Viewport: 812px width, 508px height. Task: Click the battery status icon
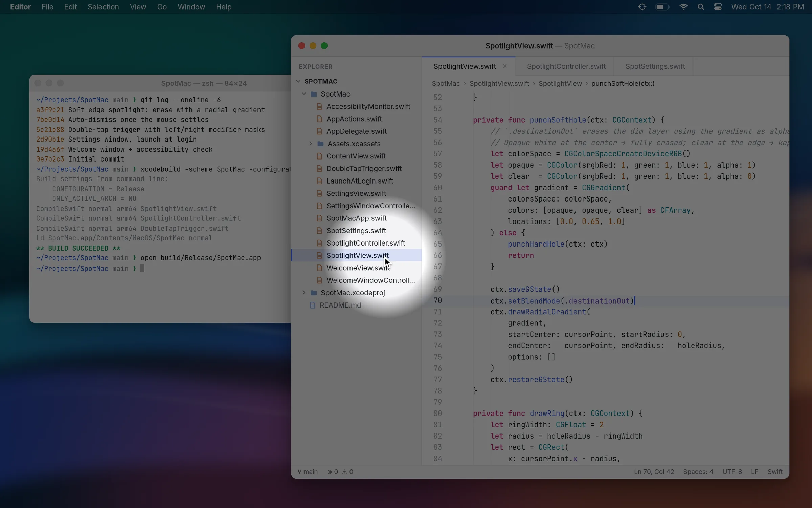pyautogui.click(x=662, y=7)
